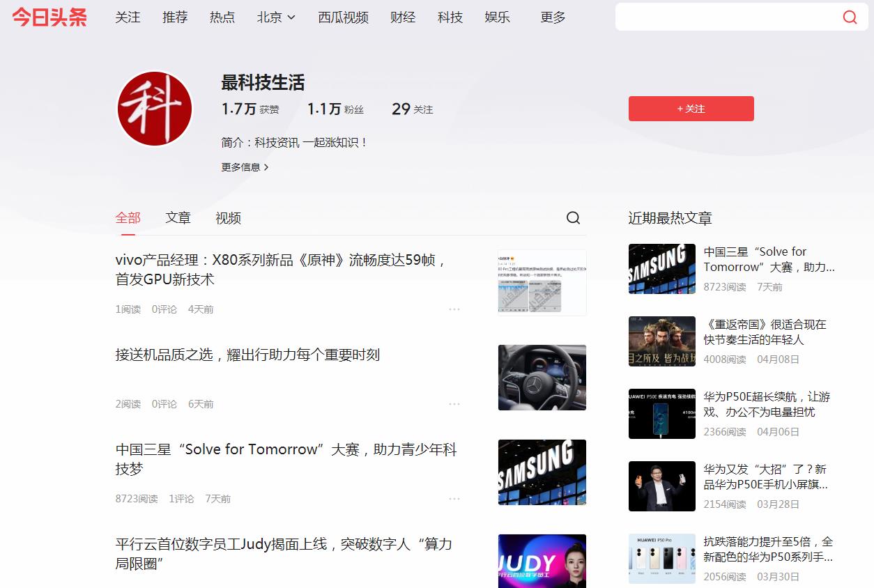Click the 8723阅读 count in main feed

point(137,499)
